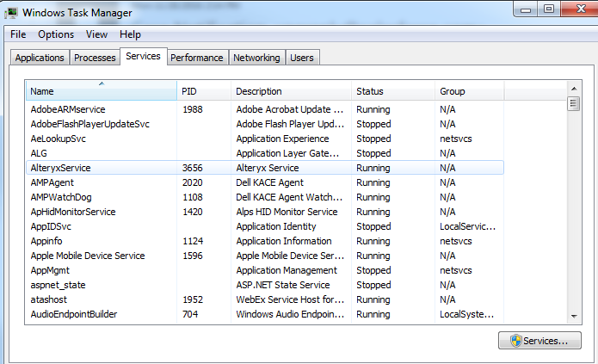
Task: Open the View menu
Action: coord(96,34)
